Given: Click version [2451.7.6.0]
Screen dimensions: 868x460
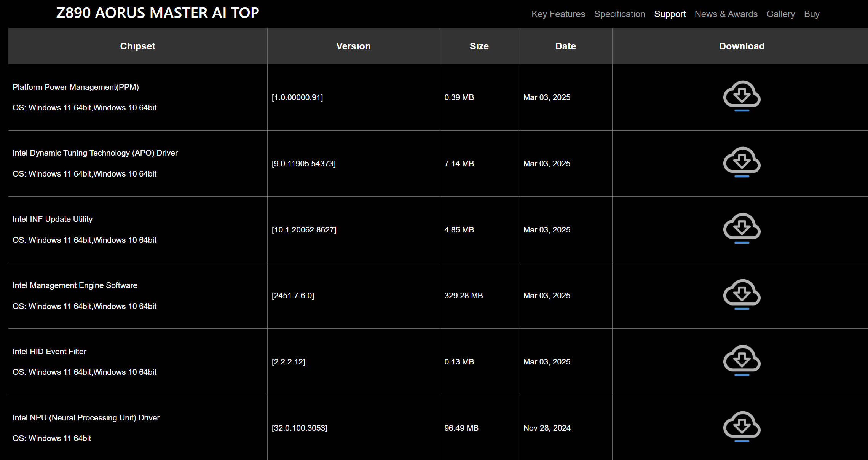Looking at the screenshot, I should tap(293, 296).
